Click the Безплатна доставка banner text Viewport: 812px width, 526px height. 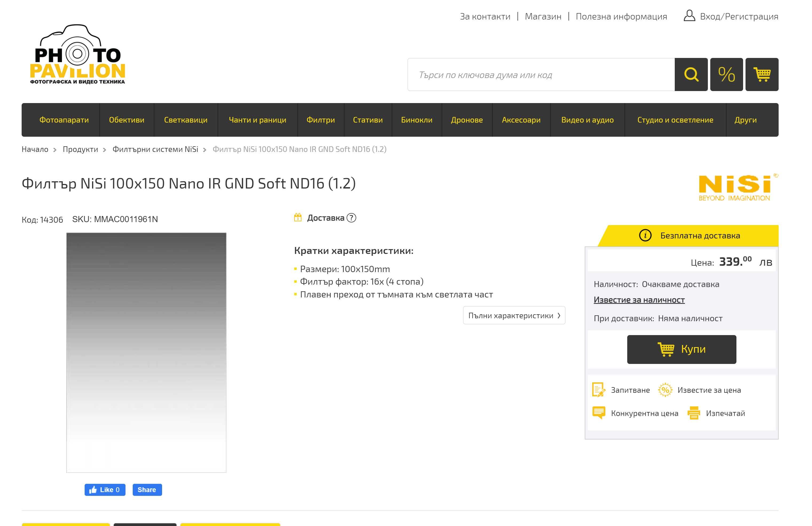[x=700, y=235]
